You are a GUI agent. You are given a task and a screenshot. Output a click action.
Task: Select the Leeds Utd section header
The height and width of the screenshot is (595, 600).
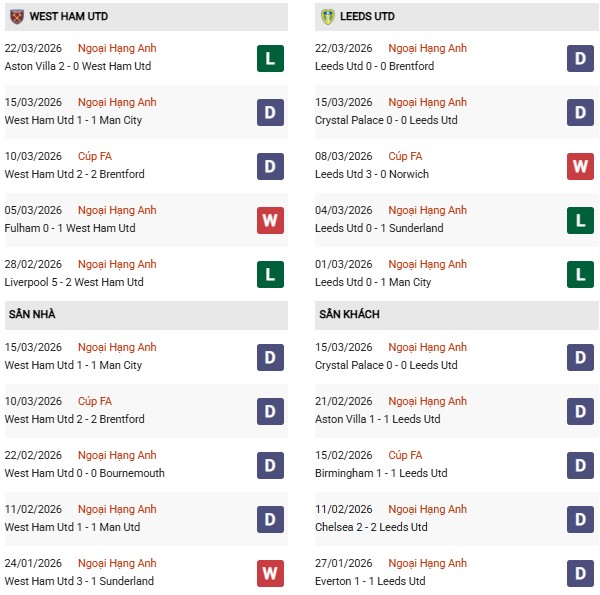click(x=372, y=17)
